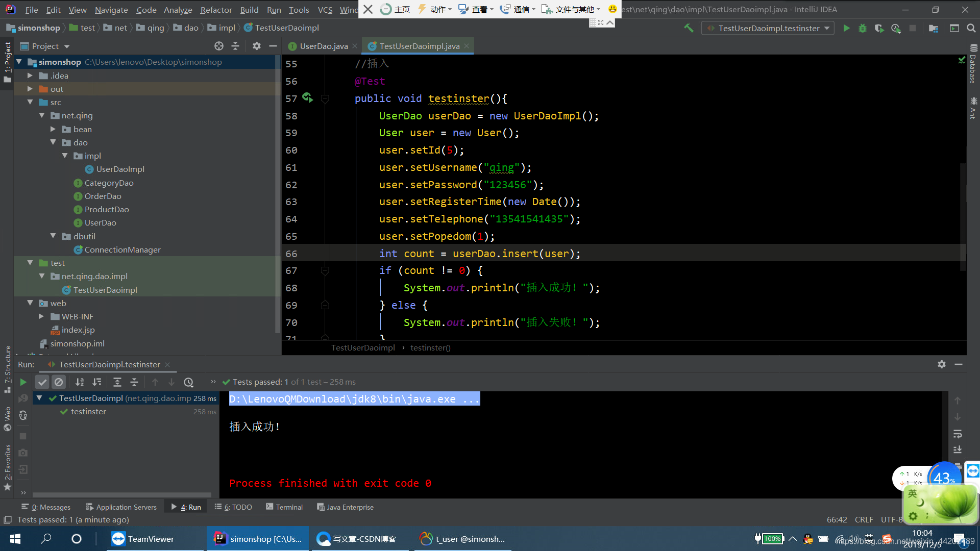The width and height of the screenshot is (980, 551).
Task: Toggle the 1: Project side tool button
Action: (x=7, y=62)
